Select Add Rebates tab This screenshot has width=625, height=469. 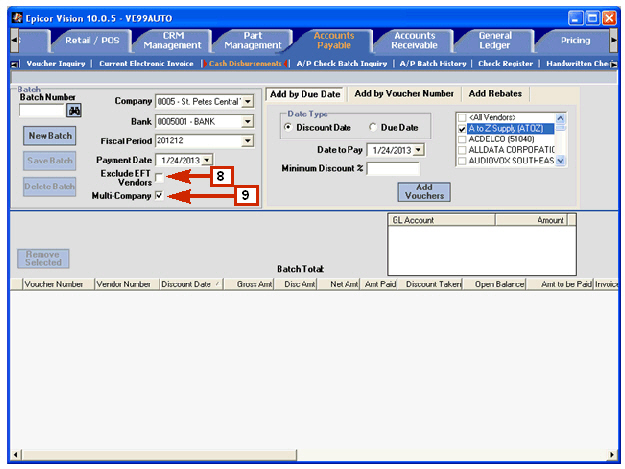(x=495, y=94)
